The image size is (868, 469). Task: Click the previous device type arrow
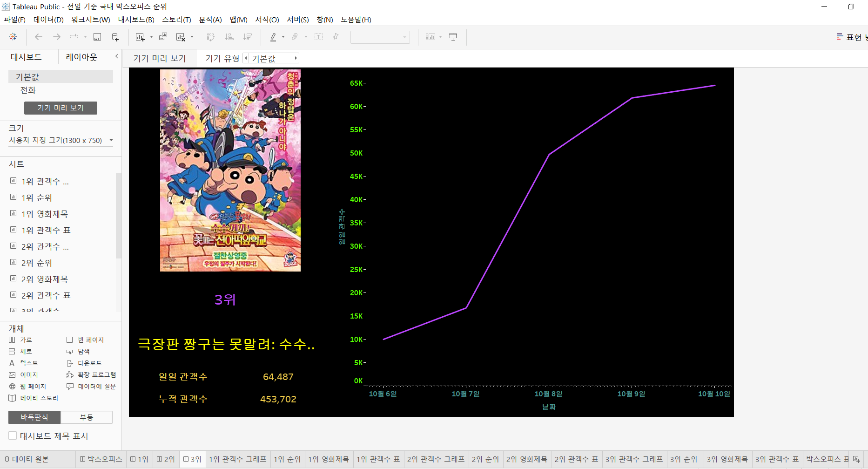pyautogui.click(x=246, y=58)
